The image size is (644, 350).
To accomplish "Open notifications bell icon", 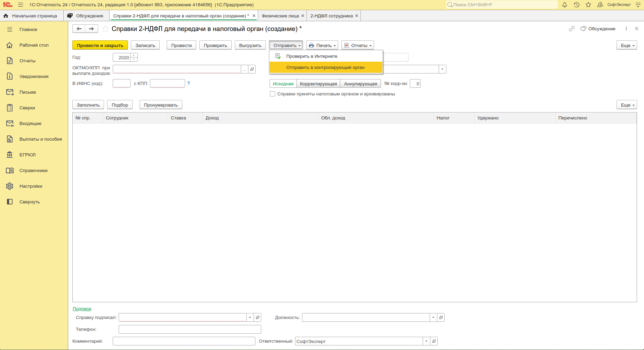I will tap(565, 5).
